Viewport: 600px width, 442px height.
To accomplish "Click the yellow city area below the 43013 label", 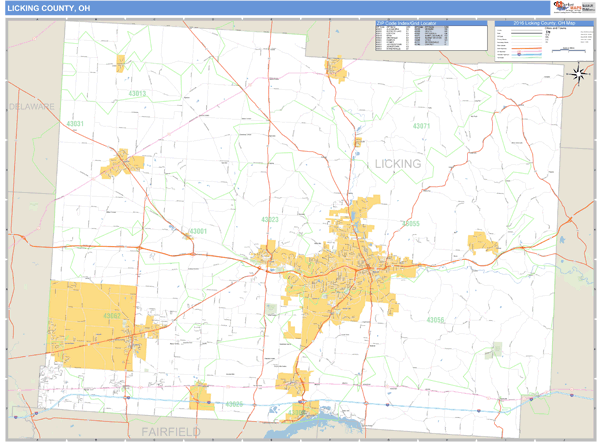I will point(125,162).
